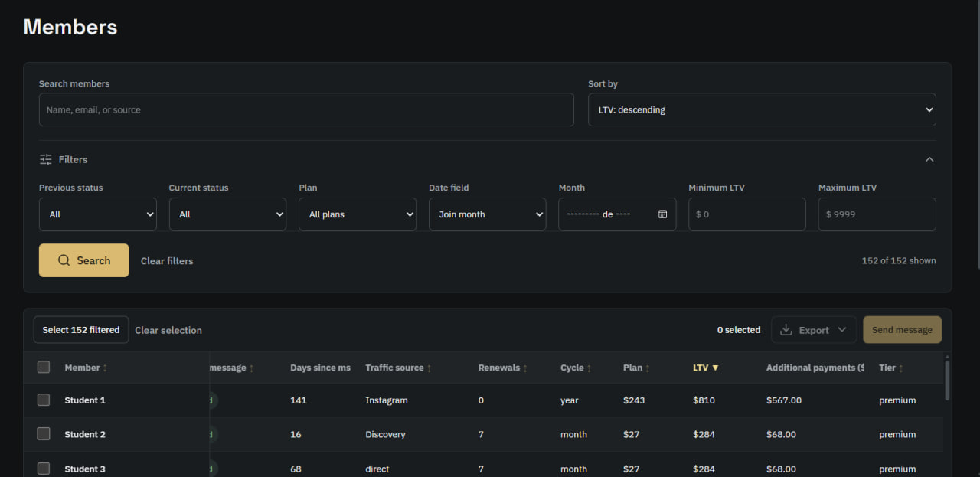Sort by Renewals column arrows
The image size is (980, 477).
coord(525,368)
